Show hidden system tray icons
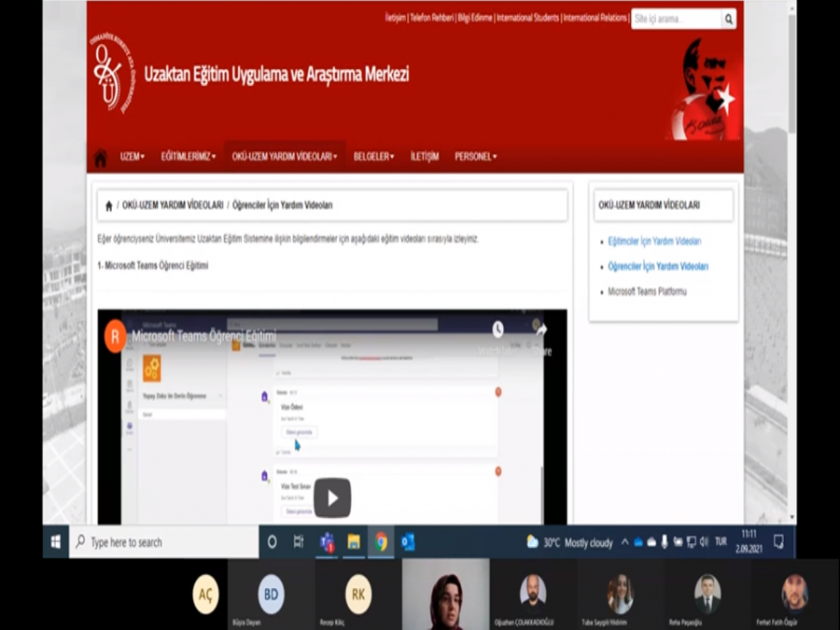Screen dimensions: 840x630 (x=624, y=542)
